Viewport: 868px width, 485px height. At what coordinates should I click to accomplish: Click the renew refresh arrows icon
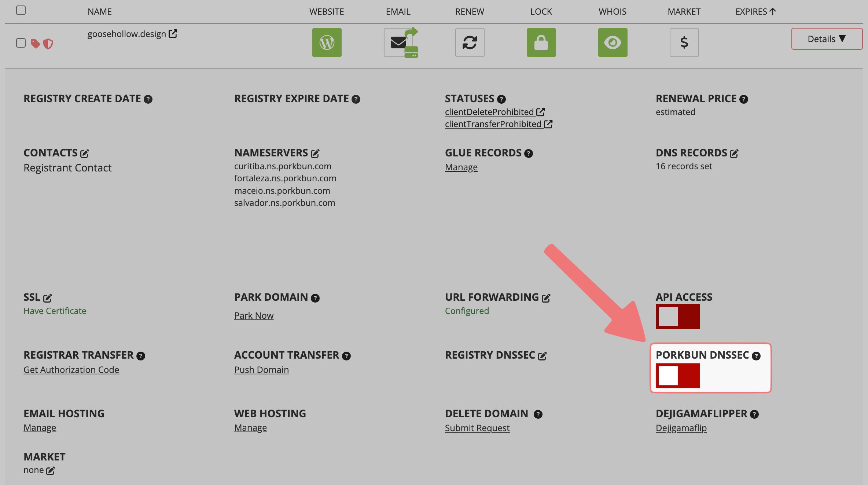click(x=470, y=42)
